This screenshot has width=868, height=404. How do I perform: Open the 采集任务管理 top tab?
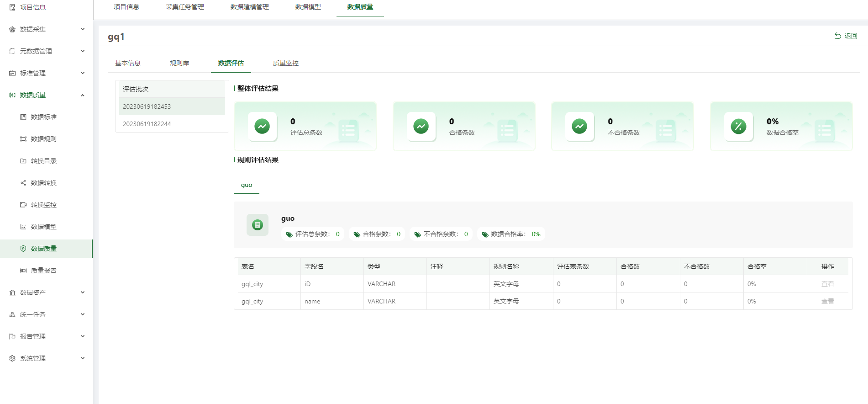click(185, 7)
